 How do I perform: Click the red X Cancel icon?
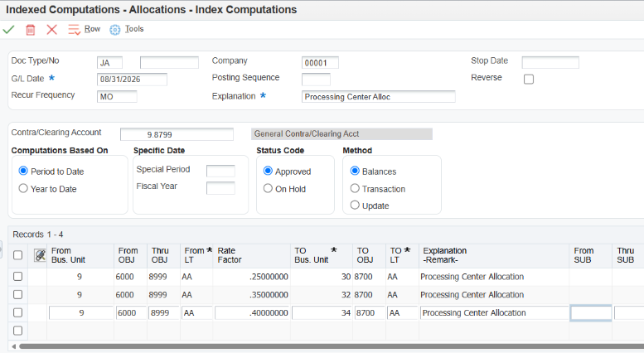point(51,30)
